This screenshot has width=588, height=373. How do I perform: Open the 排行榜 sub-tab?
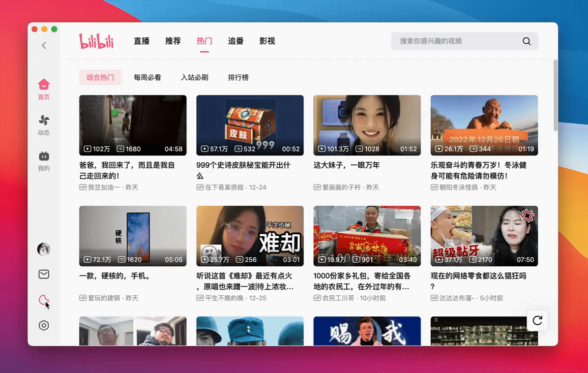pos(238,77)
